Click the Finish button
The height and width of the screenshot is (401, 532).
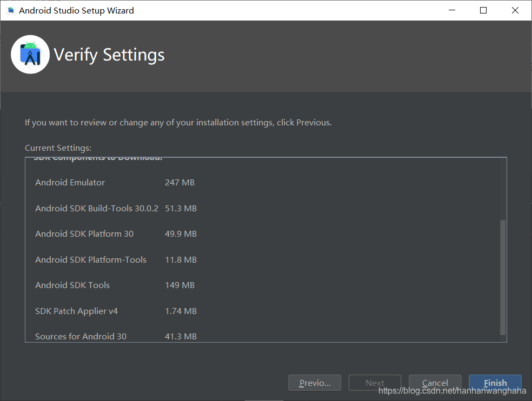point(495,382)
